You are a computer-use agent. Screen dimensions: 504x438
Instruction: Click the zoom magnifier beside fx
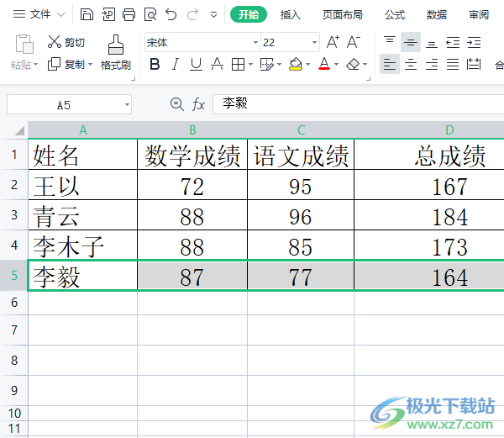[176, 104]
